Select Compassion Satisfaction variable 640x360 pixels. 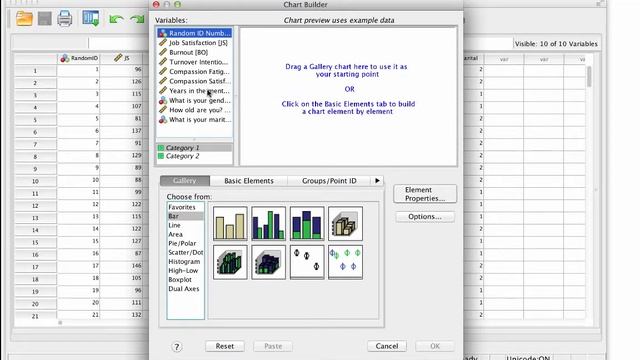click(195, 81)
